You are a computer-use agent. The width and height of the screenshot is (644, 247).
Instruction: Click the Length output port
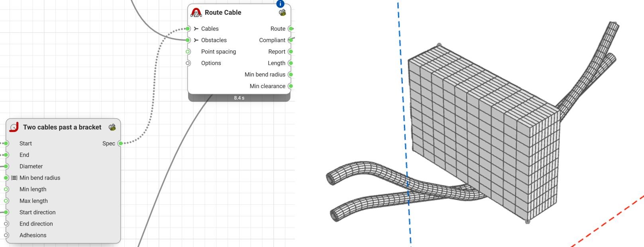pos(291,63)
